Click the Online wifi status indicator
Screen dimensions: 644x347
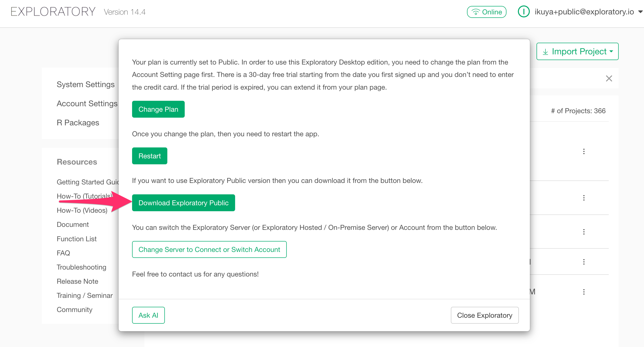(486, 12)
